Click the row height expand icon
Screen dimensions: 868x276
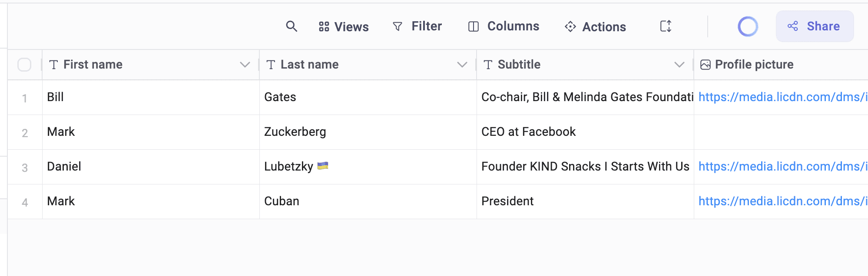[x=666, y=26]
